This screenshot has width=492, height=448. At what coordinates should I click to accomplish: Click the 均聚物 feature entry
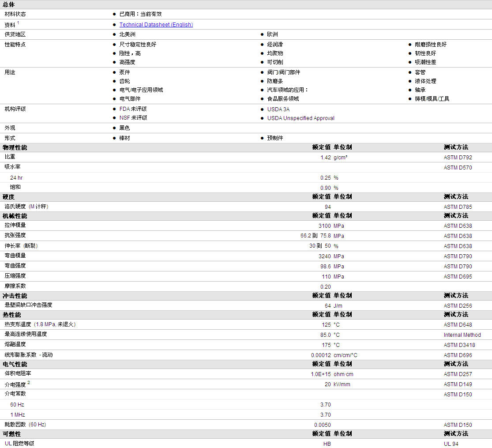pyautogui.click(x=275, y=53)
